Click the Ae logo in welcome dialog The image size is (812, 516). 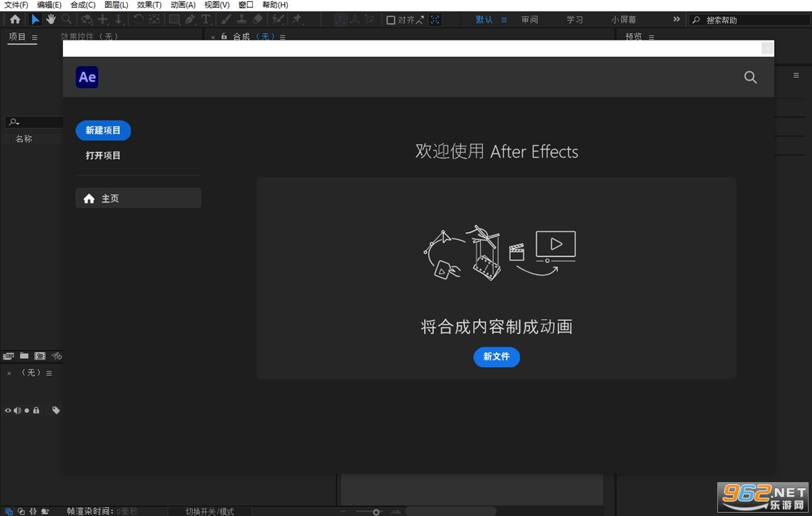87,77
